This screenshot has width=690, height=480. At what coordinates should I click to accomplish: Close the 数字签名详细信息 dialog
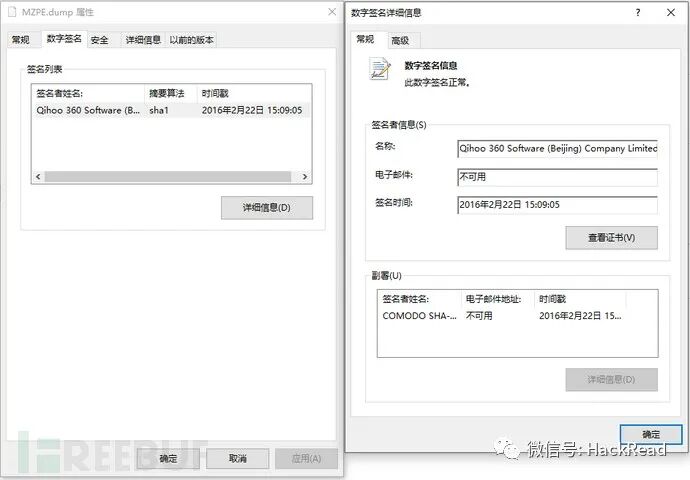(671, 13)
